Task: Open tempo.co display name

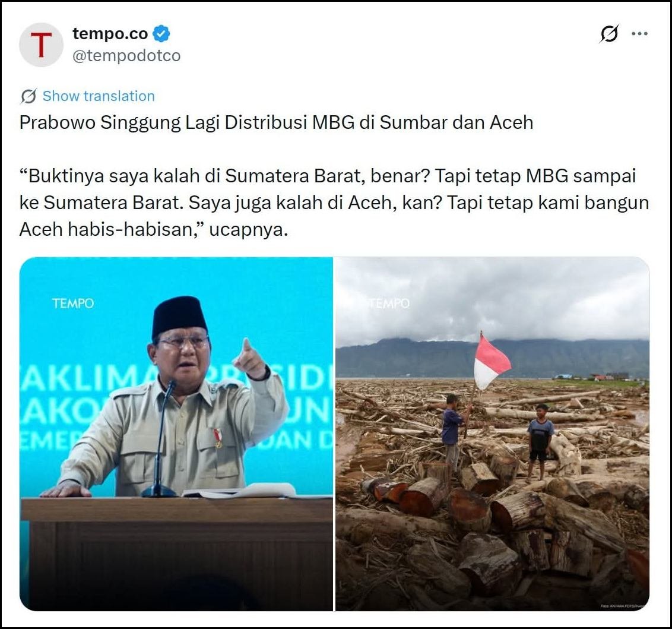Action: 110,33
